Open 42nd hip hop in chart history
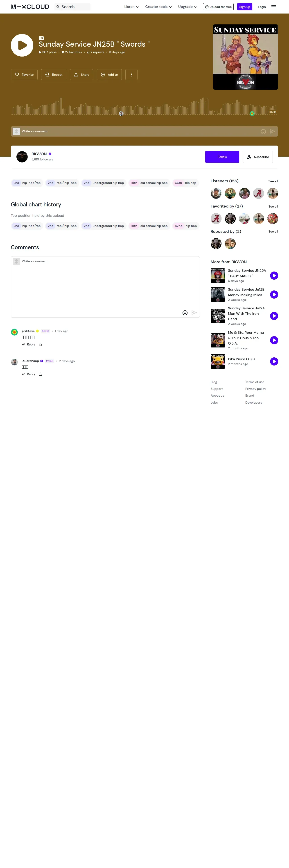 pos(186,226)
